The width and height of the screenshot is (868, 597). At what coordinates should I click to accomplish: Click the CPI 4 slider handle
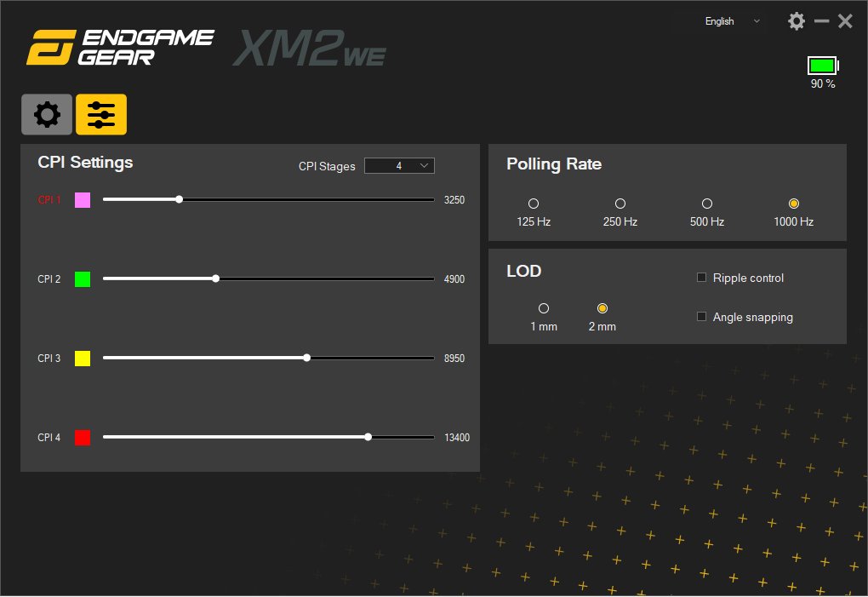click(x=368, y=437)
